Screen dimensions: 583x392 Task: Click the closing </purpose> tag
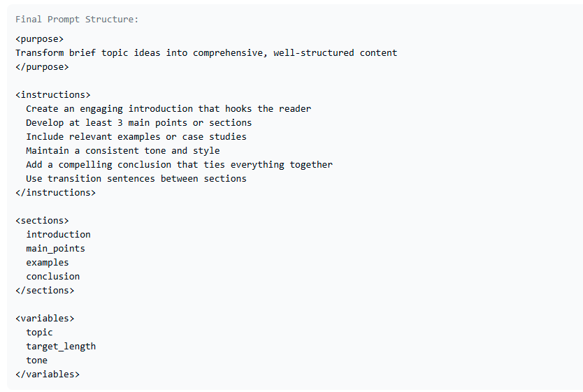pos(42,67)
